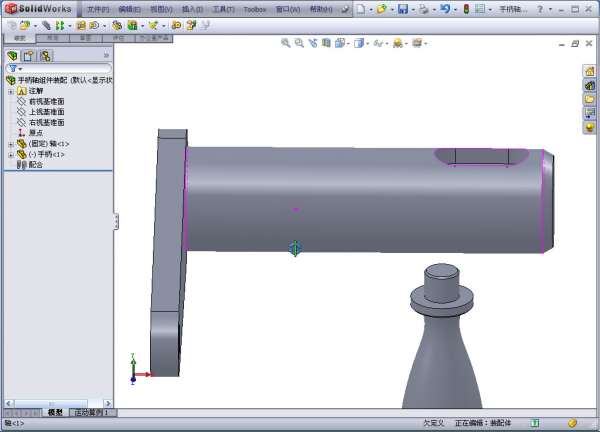Click the Reference Geometry icon
Viewport: 600px width, 432px height.
pyautogui.click(x=153, y=25)
